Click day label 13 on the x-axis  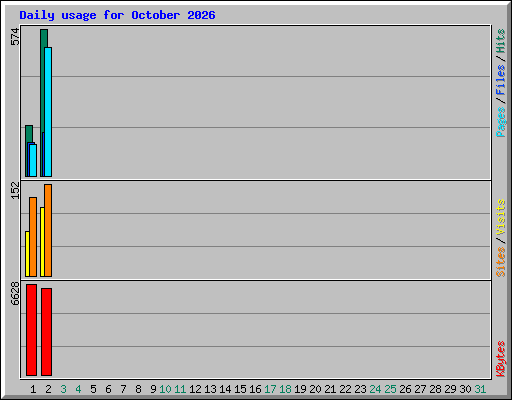pyautogui.click(x=210, y=389)
